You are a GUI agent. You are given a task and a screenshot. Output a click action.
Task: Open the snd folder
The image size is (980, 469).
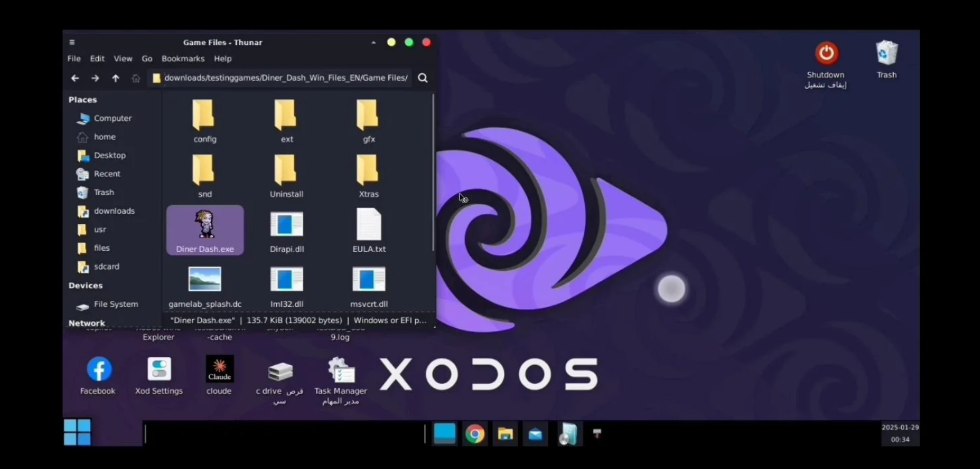pos(205,176)
